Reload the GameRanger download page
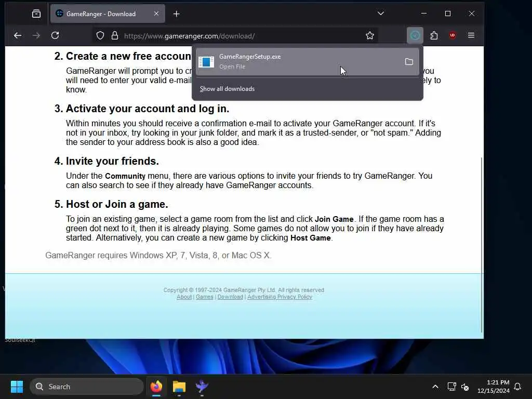 point(55,36)
